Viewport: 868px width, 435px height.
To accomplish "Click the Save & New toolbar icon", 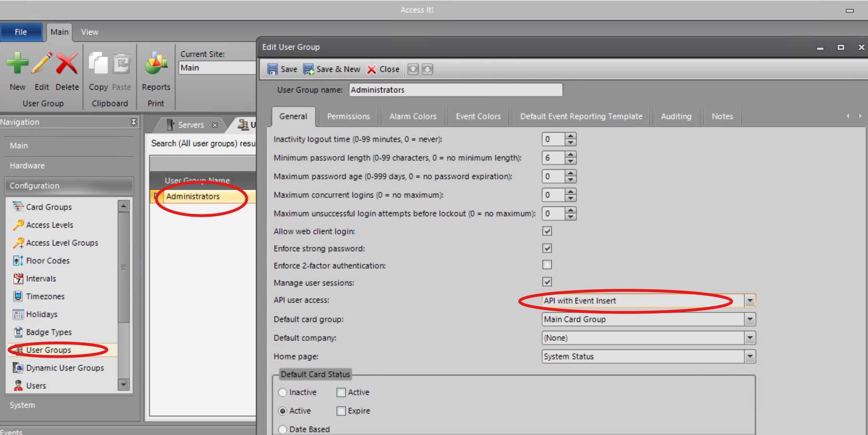I will pyautogui.click(x=309, y=70).
